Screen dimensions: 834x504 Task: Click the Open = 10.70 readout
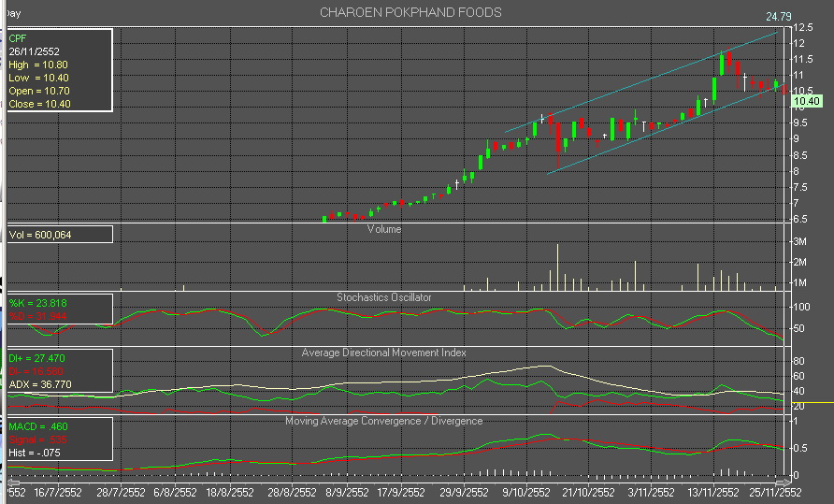pos(39,91)
